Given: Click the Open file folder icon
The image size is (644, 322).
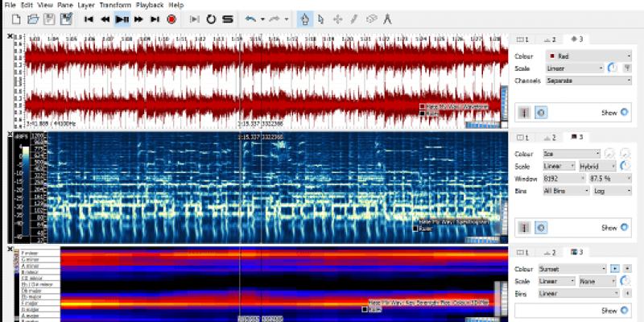Looking at the screenshot, I should tap(32, 19).
